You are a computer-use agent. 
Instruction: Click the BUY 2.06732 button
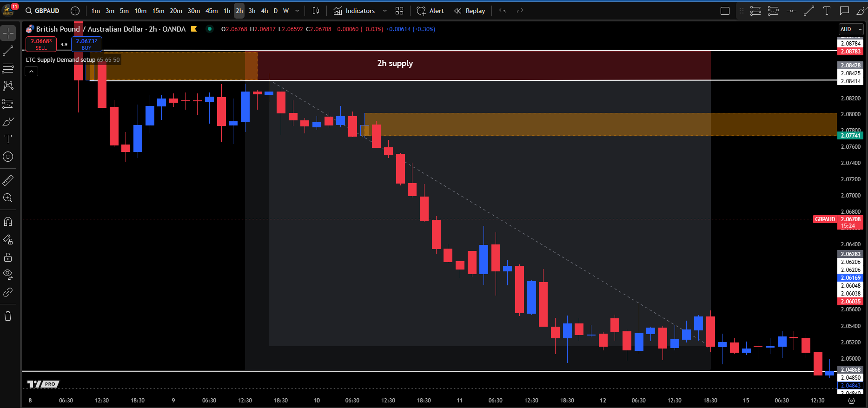point(86,44)
